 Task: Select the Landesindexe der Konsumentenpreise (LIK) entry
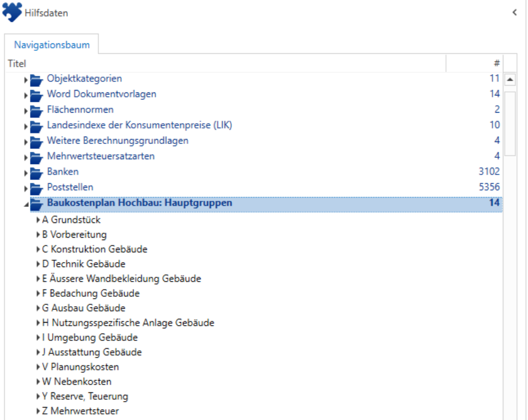point(139,125)
